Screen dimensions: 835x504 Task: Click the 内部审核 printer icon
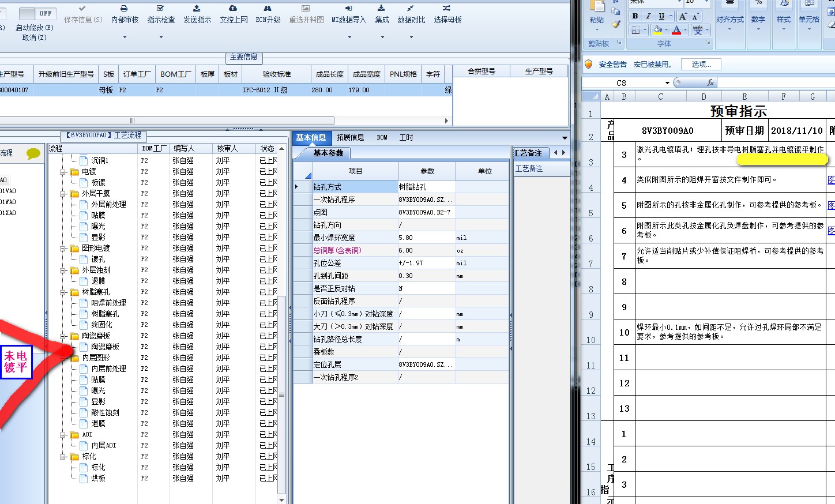point(124,8)
